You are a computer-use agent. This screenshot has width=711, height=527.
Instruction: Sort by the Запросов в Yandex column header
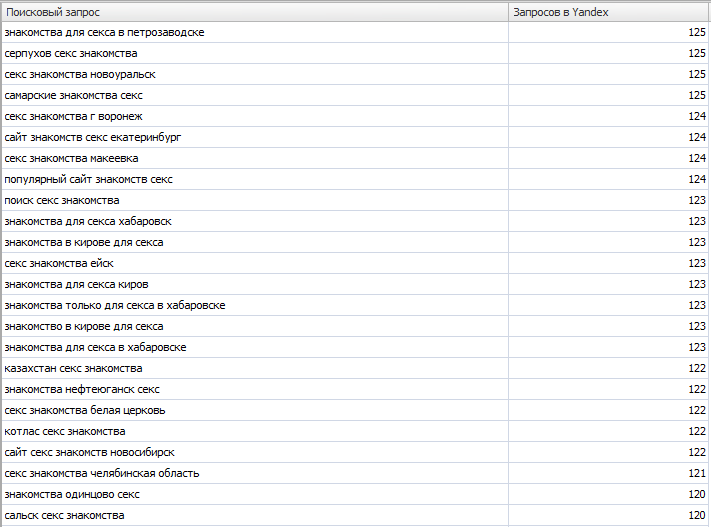click(608, 12)
